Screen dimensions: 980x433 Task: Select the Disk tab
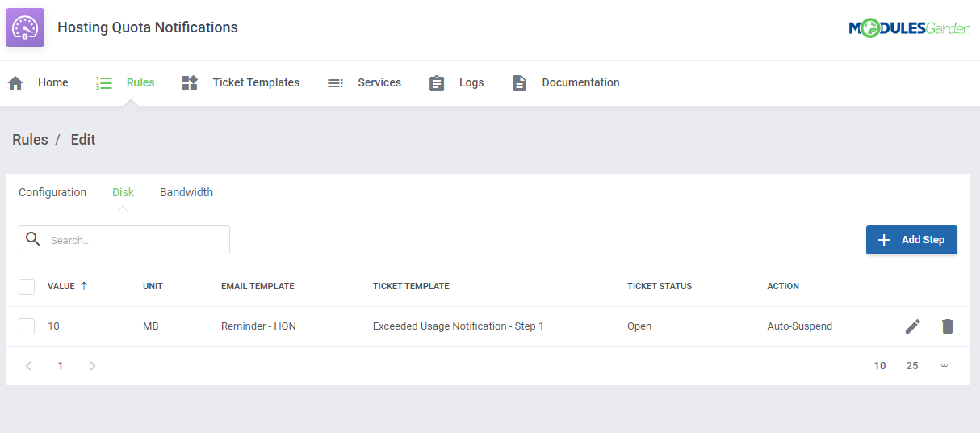(x=123, y=192)
